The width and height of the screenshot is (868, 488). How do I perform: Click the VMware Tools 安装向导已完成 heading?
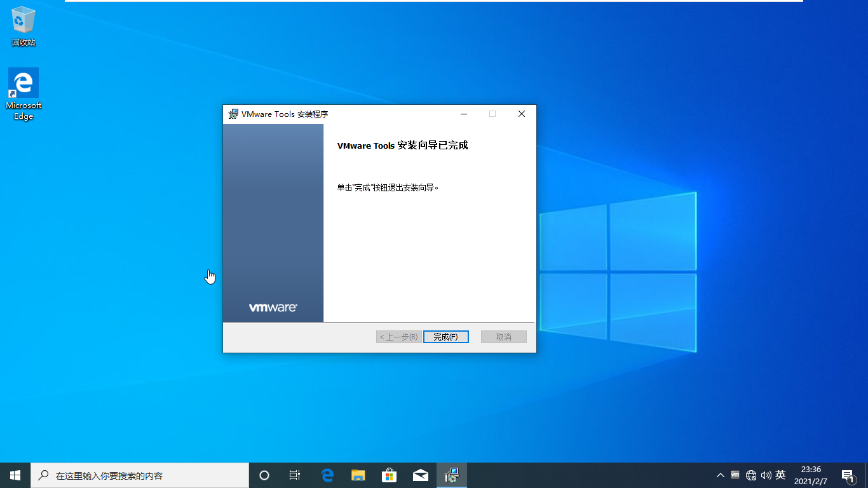402,146
